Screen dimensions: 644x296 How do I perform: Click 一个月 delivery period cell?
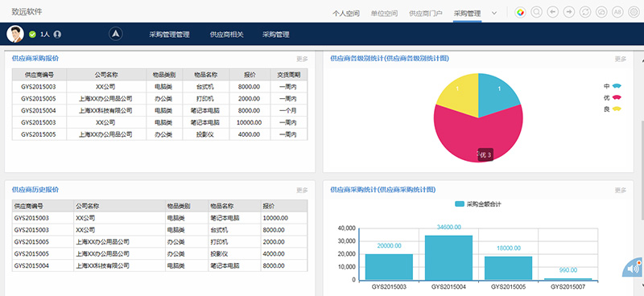pyautogui.click(x=289, y=111)
